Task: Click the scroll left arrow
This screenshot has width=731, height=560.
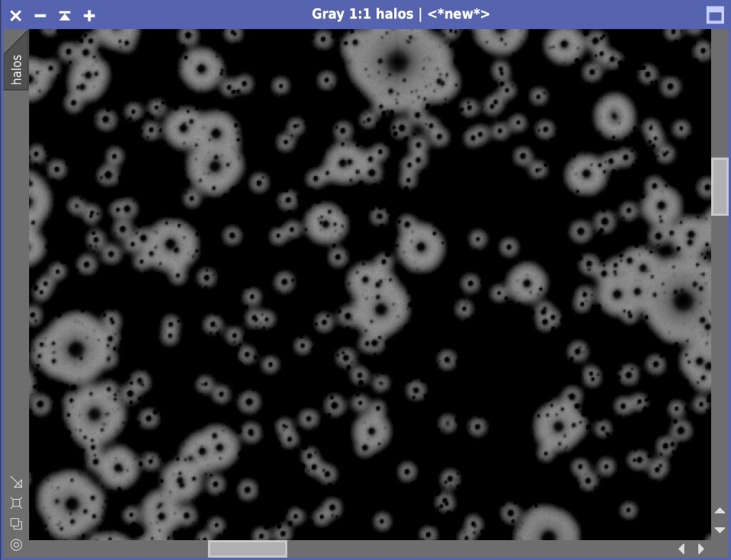Action: [681, 549]
